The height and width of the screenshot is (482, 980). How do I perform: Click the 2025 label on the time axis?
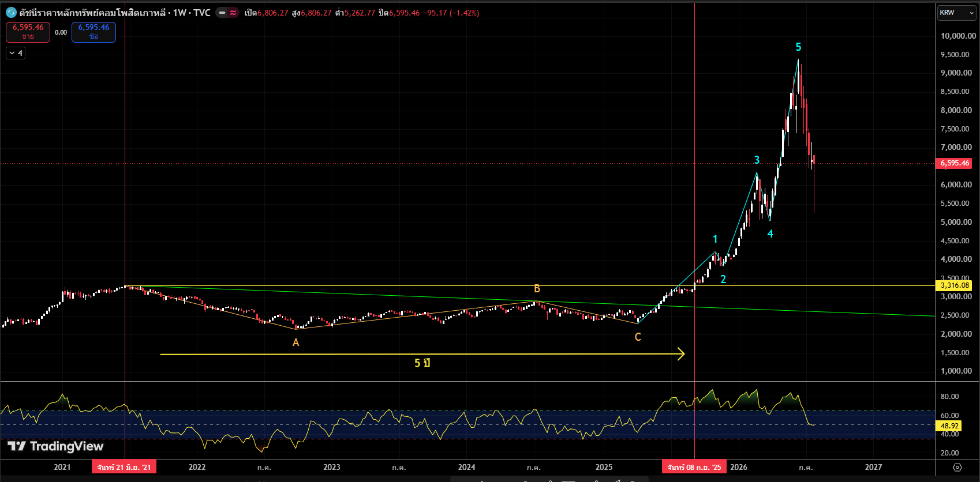[x=604, y=467]
